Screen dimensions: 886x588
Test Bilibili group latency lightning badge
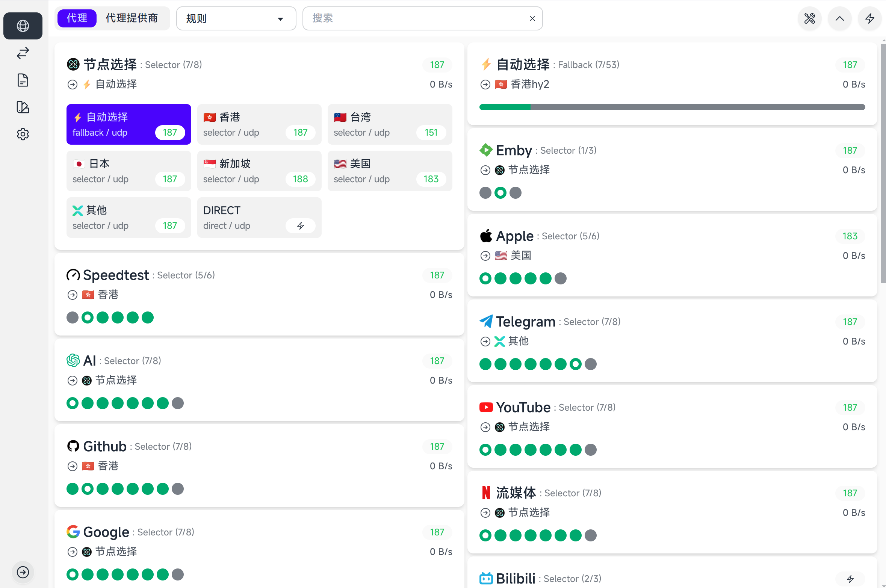(850, 579)
